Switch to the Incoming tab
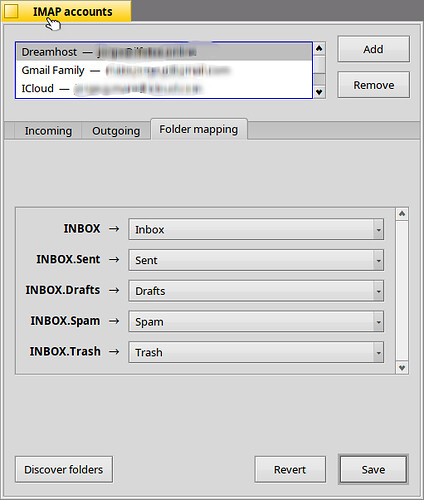 tap(48, 131)
